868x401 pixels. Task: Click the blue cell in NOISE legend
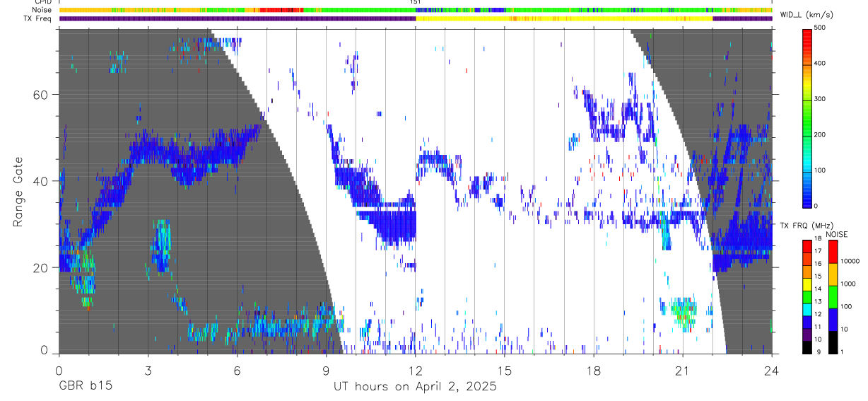(x=833, y=318)
